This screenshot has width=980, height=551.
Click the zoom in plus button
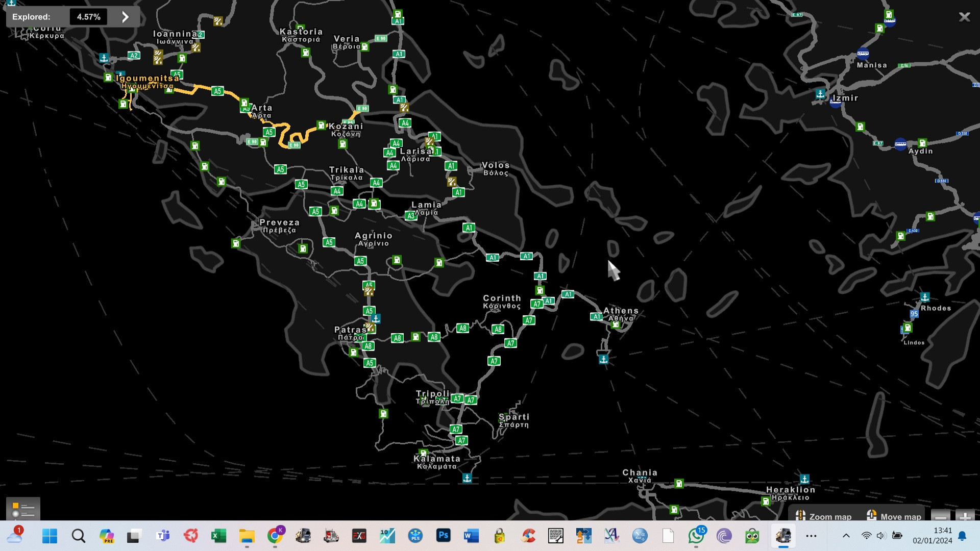(x=965, y=516)
